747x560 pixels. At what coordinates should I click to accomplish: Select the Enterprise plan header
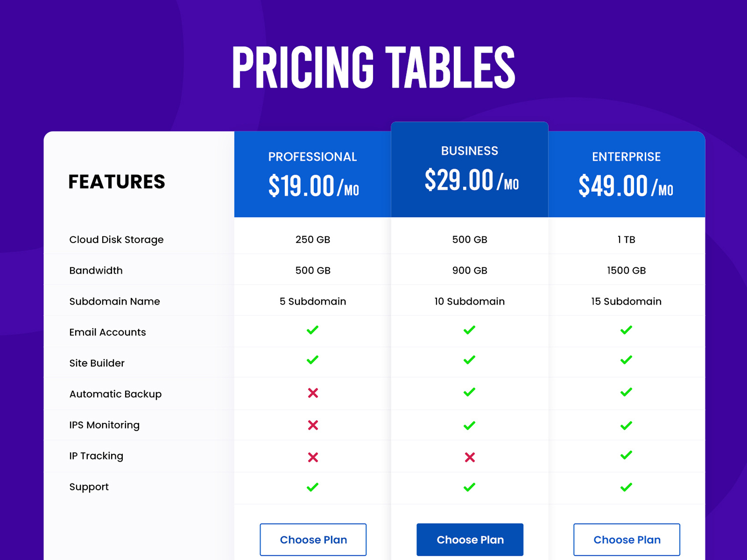[626, 157]
